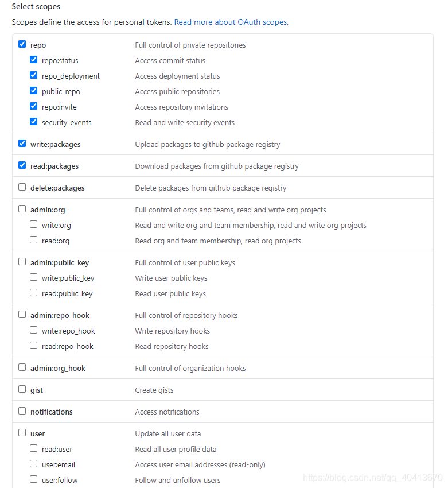
Task: Enable the user:email scope
Action: pos(33,463)
